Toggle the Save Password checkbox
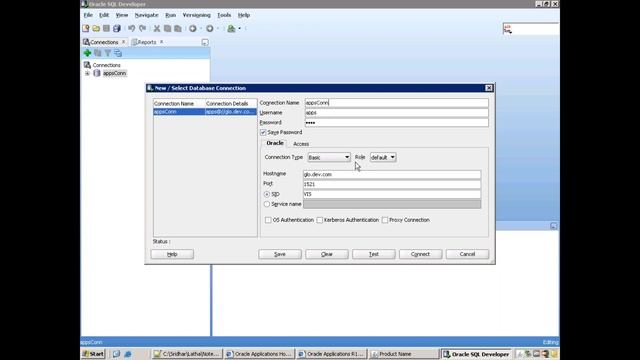The width and height of the screenshot is (640, 360). tap(263, 132)
